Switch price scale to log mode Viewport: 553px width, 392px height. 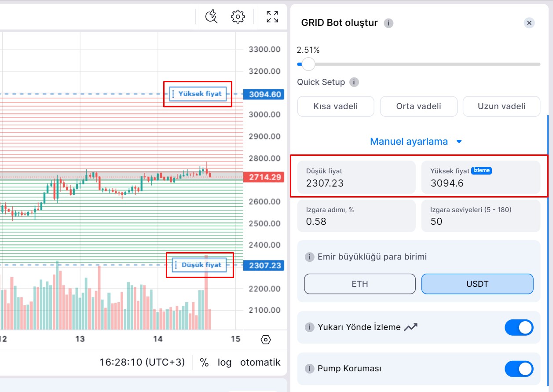(224, 363)
